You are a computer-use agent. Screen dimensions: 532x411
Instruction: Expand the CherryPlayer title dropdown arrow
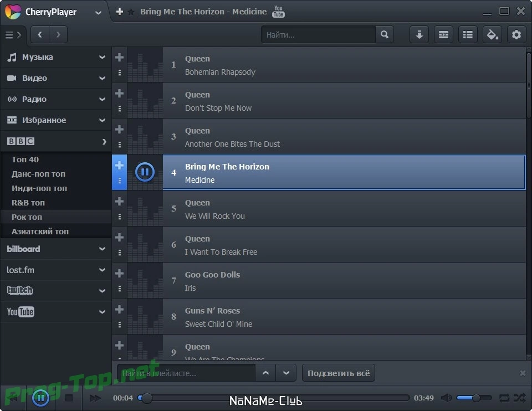click(99, 13)
